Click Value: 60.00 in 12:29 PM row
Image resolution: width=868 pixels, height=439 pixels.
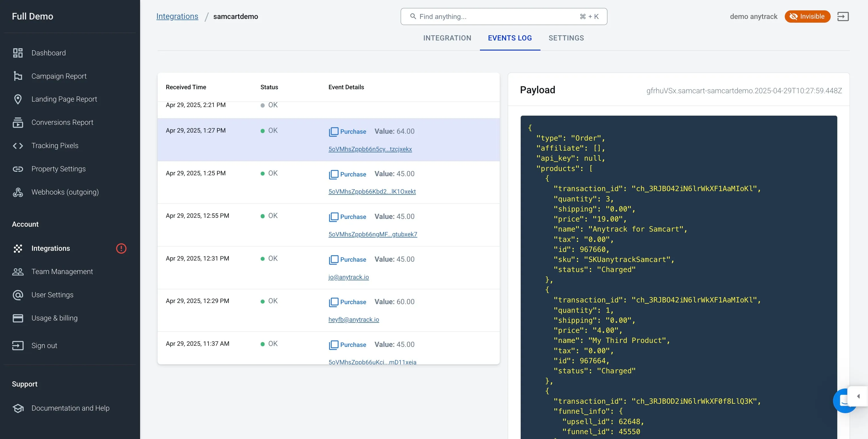[x=394, y=302]
